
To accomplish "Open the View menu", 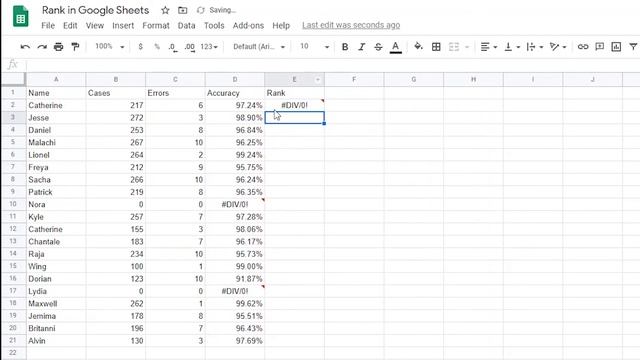I will coord(95,25).
